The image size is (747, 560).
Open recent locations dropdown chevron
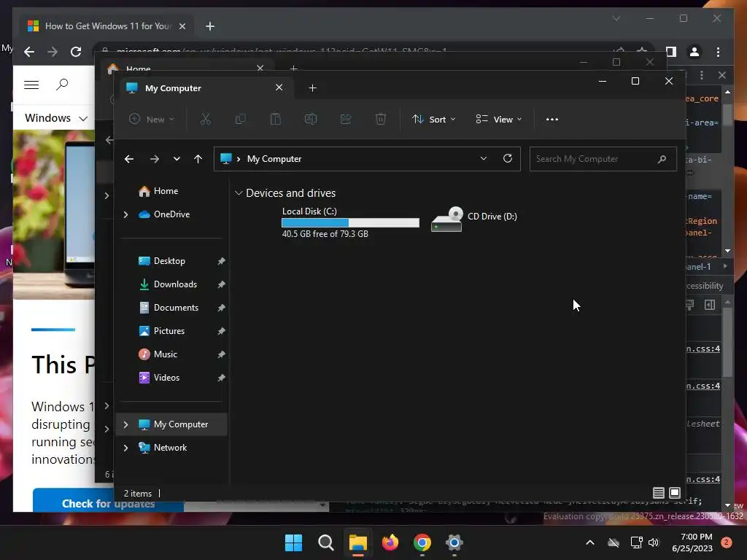pos(177,159)
